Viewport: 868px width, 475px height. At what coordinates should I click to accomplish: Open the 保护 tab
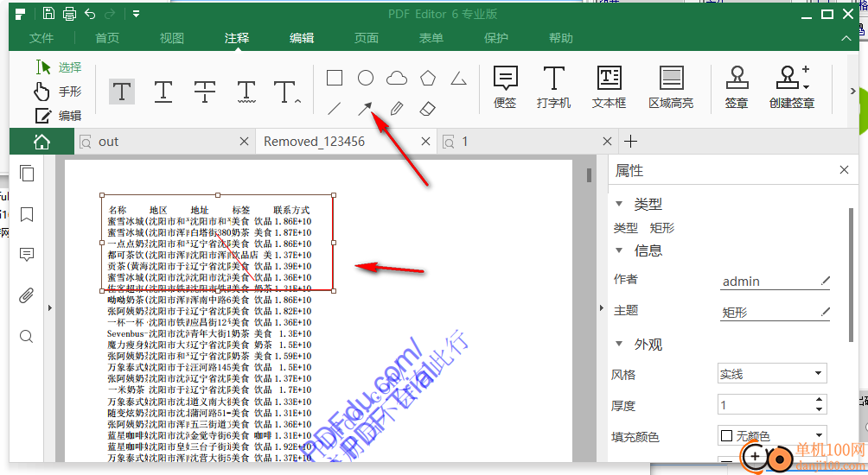pos(496,38)
